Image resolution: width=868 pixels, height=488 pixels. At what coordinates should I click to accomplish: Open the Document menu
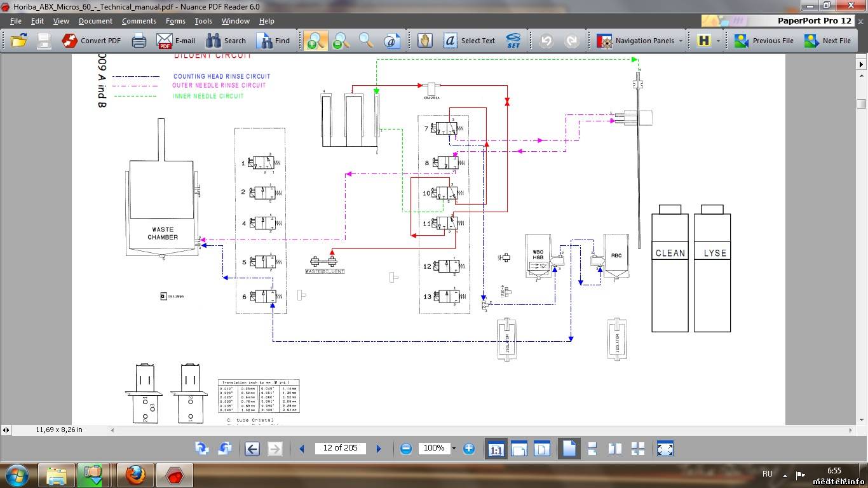(x=95, y=21)
